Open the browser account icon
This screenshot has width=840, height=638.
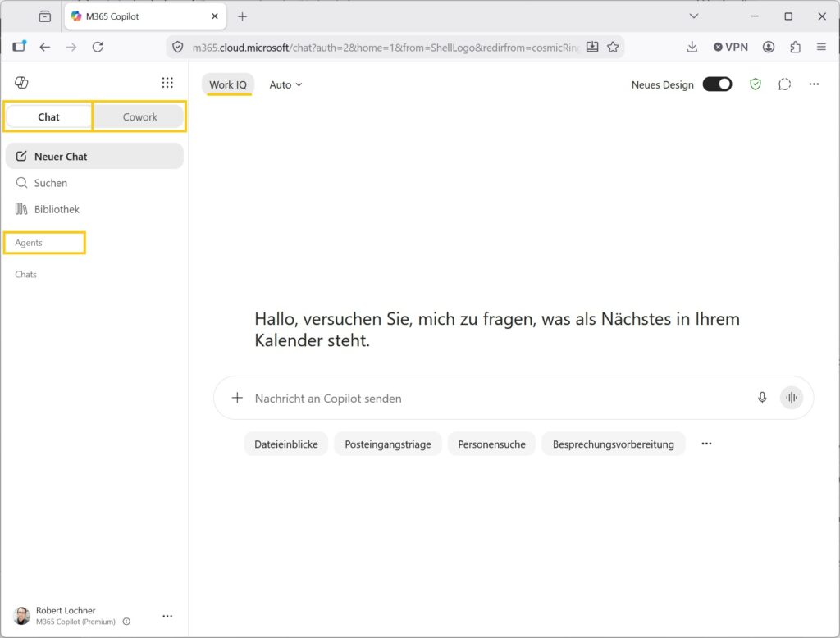click(768, 47)
